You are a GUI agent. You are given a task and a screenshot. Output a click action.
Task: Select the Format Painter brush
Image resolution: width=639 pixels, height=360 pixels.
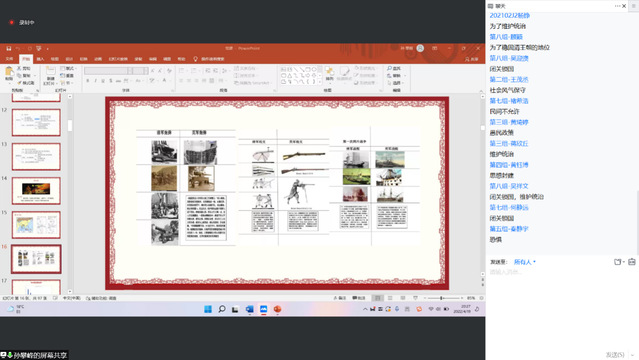coord(19,83)
